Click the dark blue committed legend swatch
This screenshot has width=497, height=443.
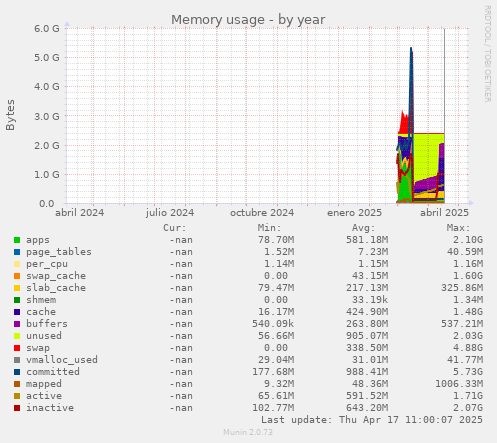17,372
